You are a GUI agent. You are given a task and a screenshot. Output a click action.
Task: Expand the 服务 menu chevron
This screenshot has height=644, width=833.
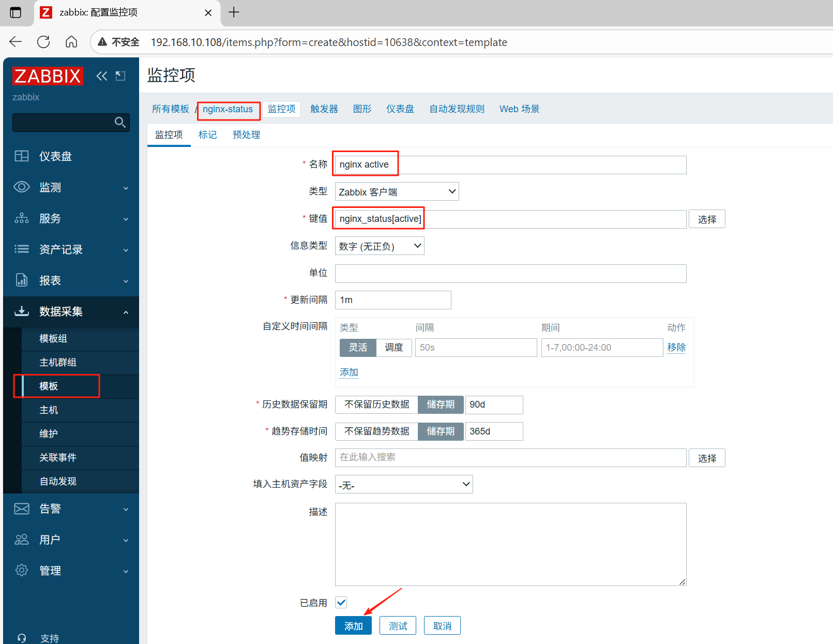(126, 219)
